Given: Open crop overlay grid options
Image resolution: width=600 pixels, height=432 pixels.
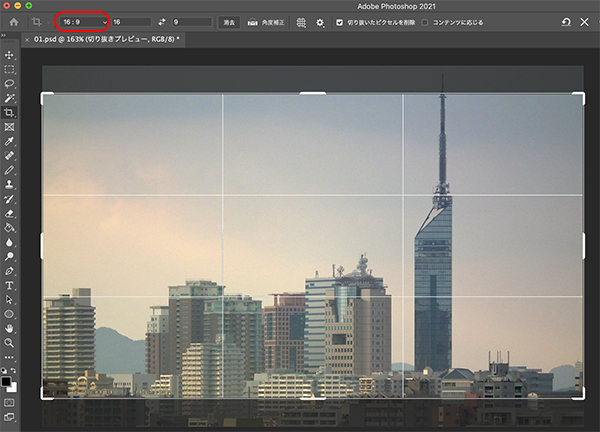Looking at the screenshot, I should [301, 21].
